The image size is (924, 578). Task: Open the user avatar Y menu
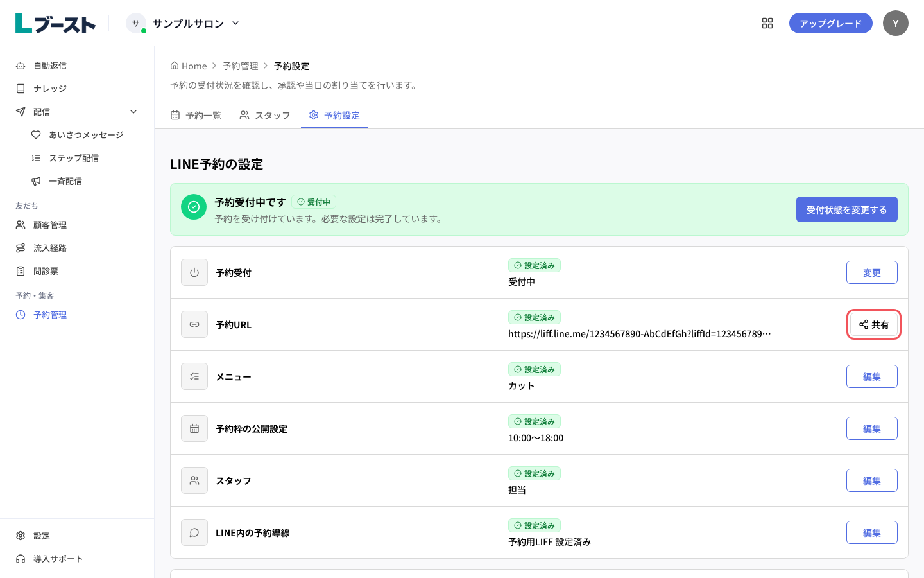pos(896,23)
